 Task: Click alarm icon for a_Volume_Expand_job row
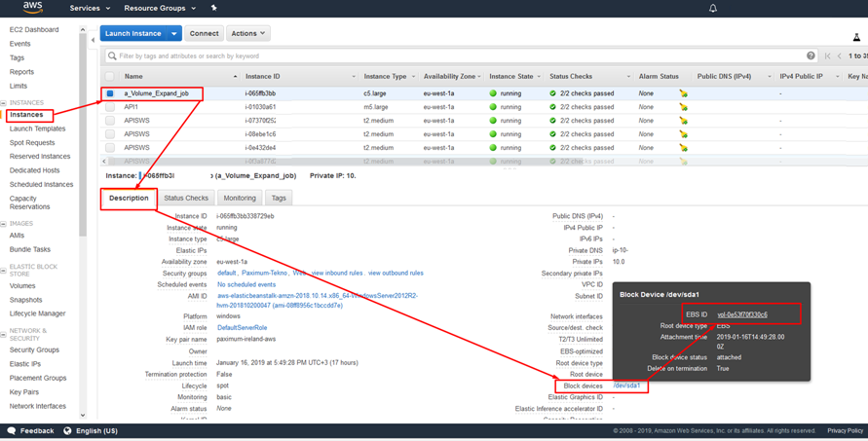click(684, 93)
